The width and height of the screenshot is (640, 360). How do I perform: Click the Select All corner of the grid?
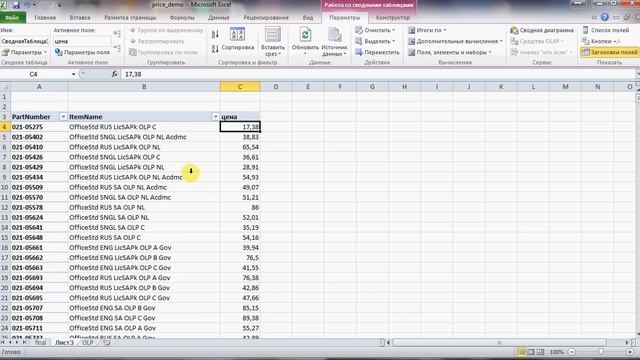click(5, 87)
